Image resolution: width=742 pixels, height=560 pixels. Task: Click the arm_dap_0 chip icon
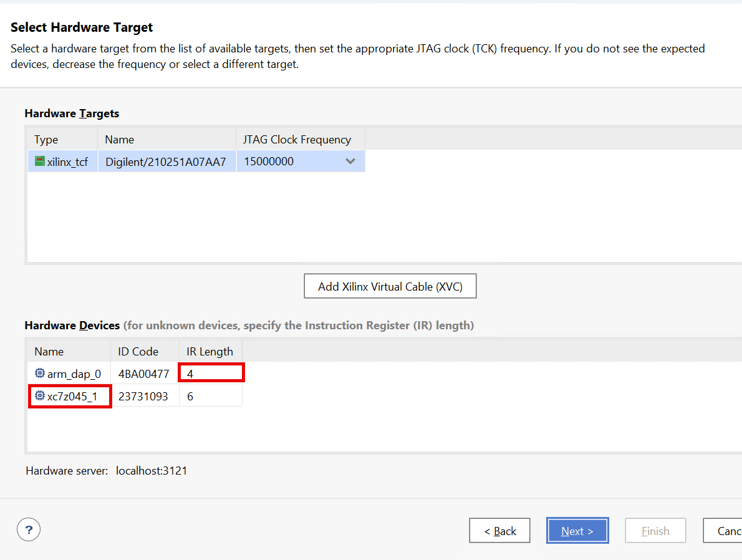(x=40, y=374)
